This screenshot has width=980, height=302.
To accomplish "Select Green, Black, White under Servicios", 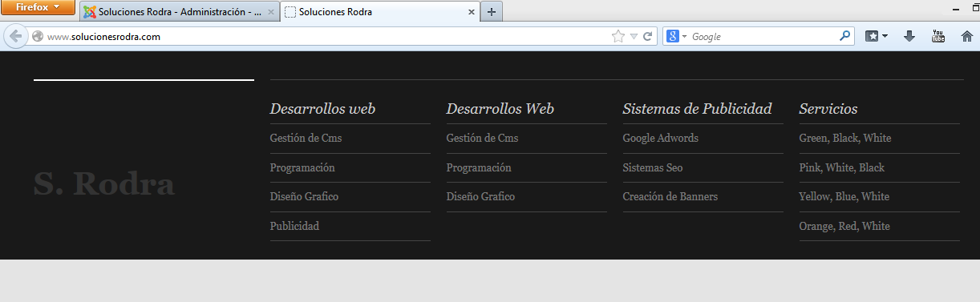I will click(845, 138).
